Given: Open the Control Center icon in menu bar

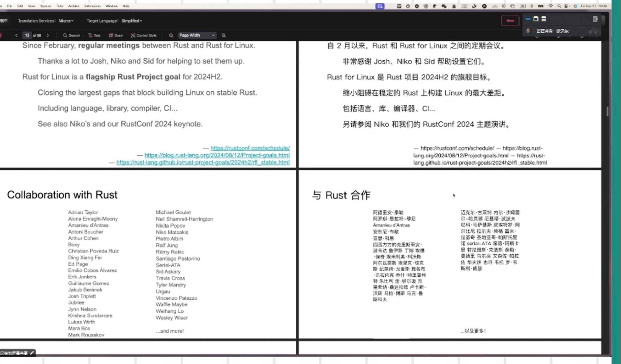Looking at the screenshot, I should click(566, 6).
